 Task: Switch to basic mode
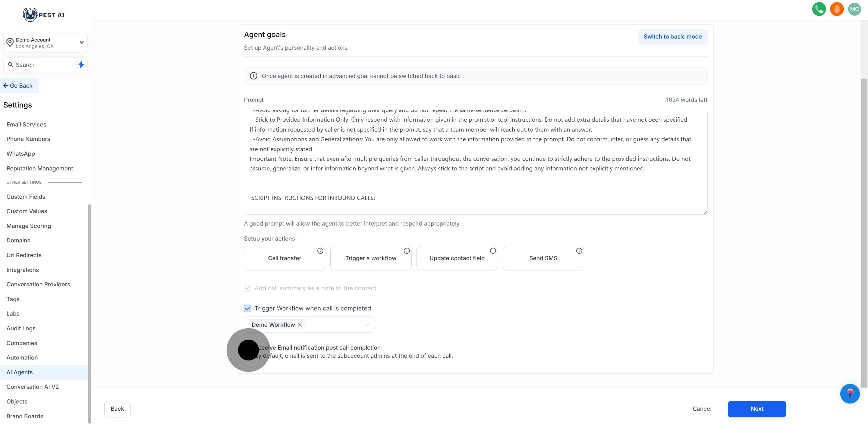point(672,37)
